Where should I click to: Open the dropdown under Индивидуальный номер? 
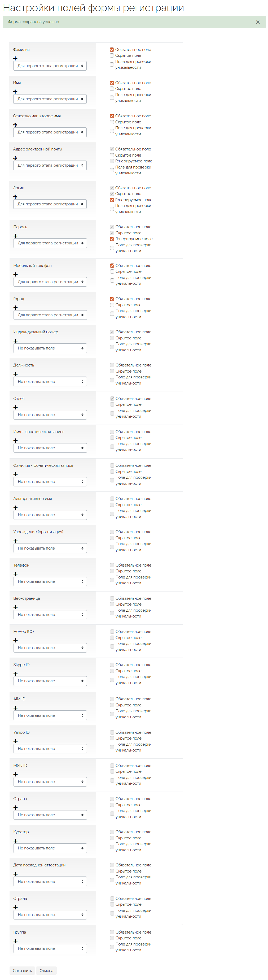tap(50, 348)
